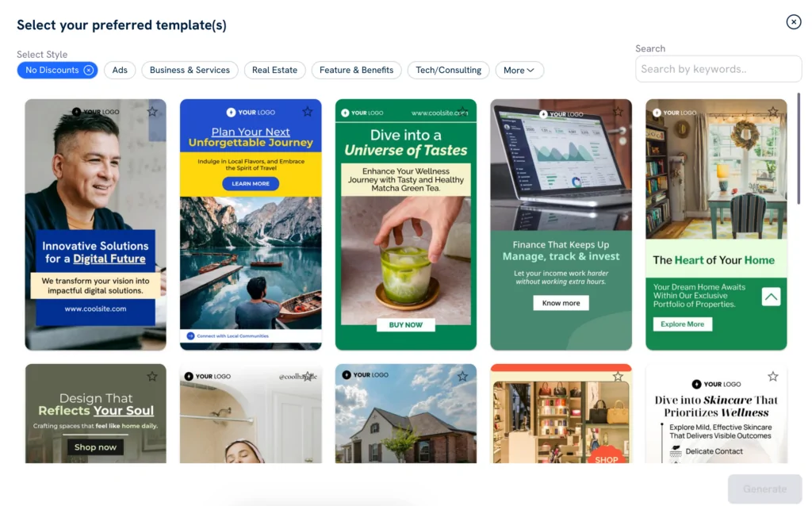Favorite the house exterior template star
Viewport: 812px width, 506px height.
(x=462, y=377)
